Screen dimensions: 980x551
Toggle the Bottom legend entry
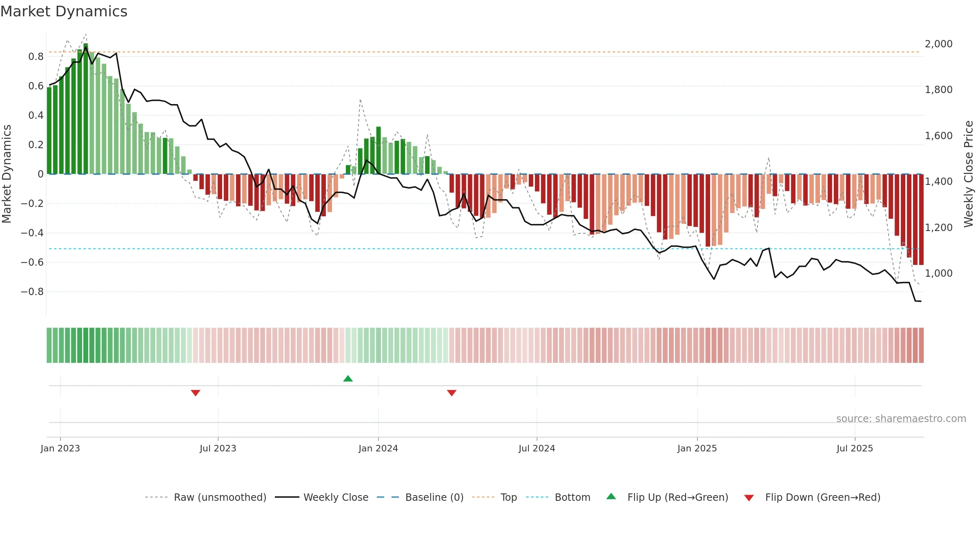[x=558, y=497]
